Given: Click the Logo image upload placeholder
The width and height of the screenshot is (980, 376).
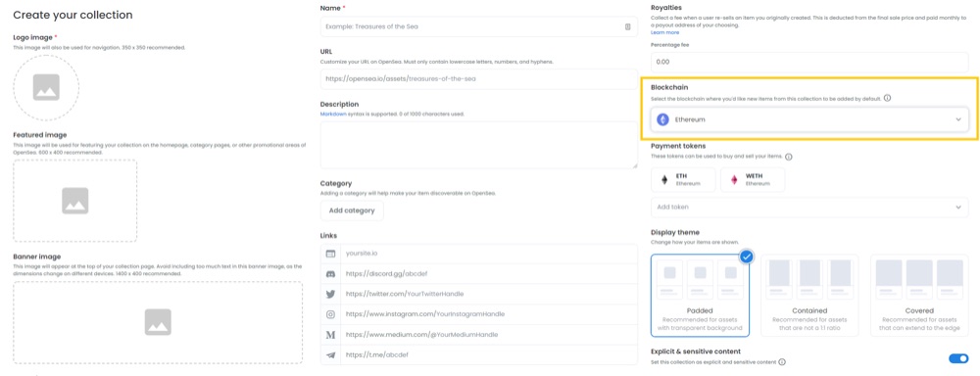Looking at the screenshot, I should pyautogui.click(x=46, y=87).
